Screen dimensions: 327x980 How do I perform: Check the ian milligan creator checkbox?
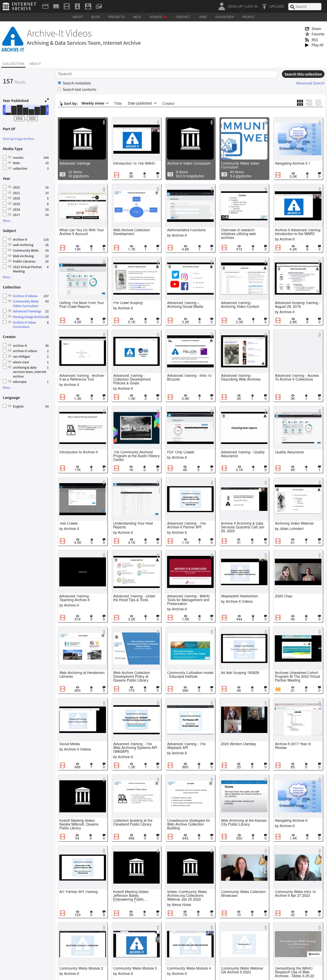coord(5,356)
